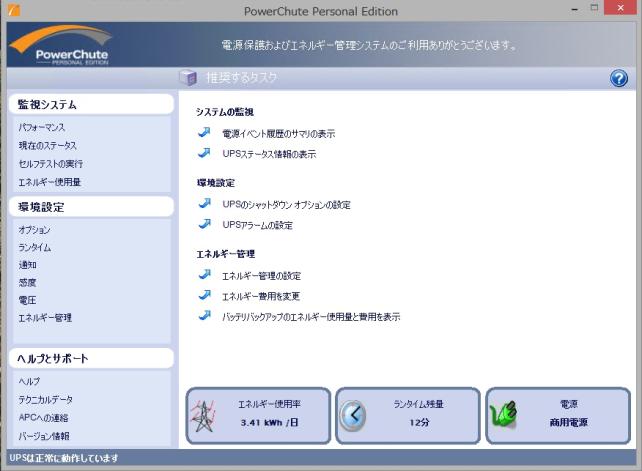Select the 環境設定 sidebar section header
Viewport: 642px width, 471px height.
(91, 207)
